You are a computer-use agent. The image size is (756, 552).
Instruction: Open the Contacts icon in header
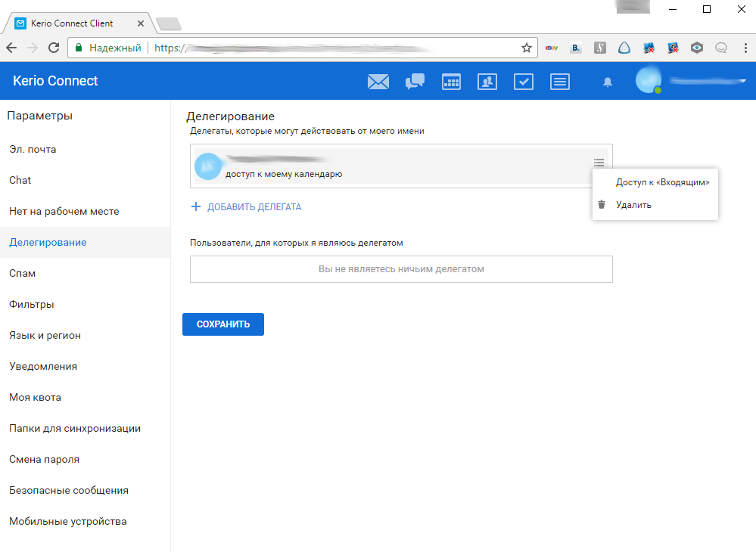click(487, 82)
